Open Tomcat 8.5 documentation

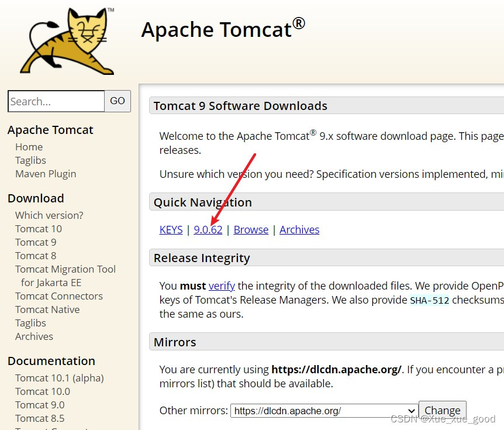click(x=40, y=418)
